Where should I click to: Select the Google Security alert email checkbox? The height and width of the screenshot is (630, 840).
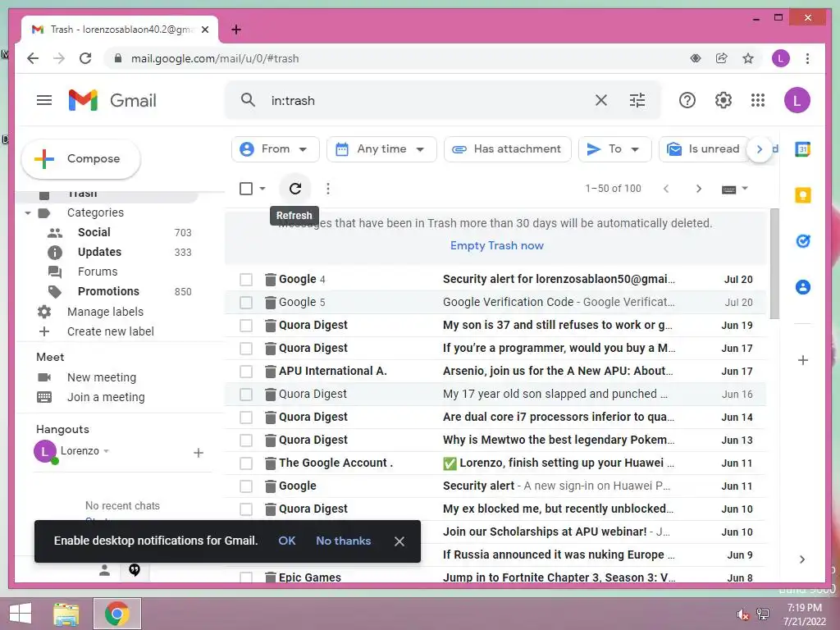(246, 280)
